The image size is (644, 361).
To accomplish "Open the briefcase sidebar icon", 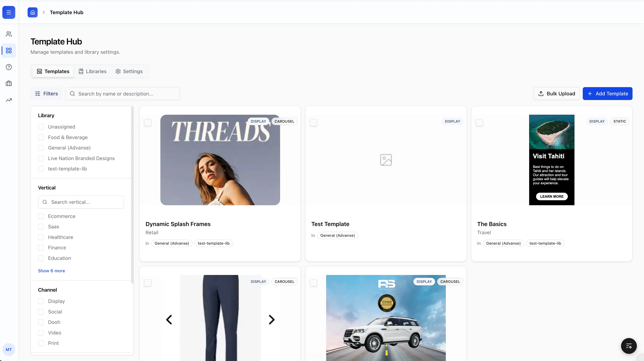I will (9, 84).
